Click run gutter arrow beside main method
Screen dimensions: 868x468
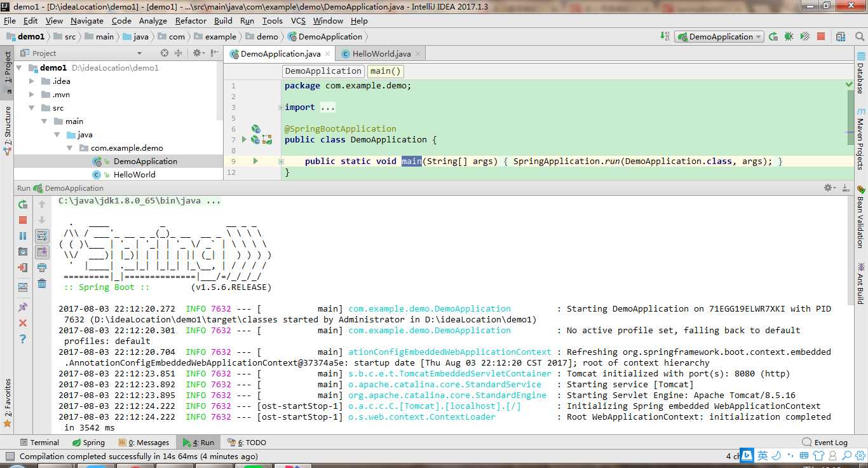tap(255, 161)
